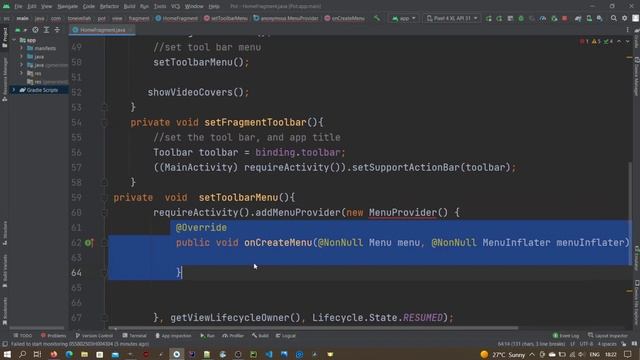Switch to the HomeFragment.java editor tab
Viewport: 640px width, 360px height.
pyautogui.click(x=102, y=30)
